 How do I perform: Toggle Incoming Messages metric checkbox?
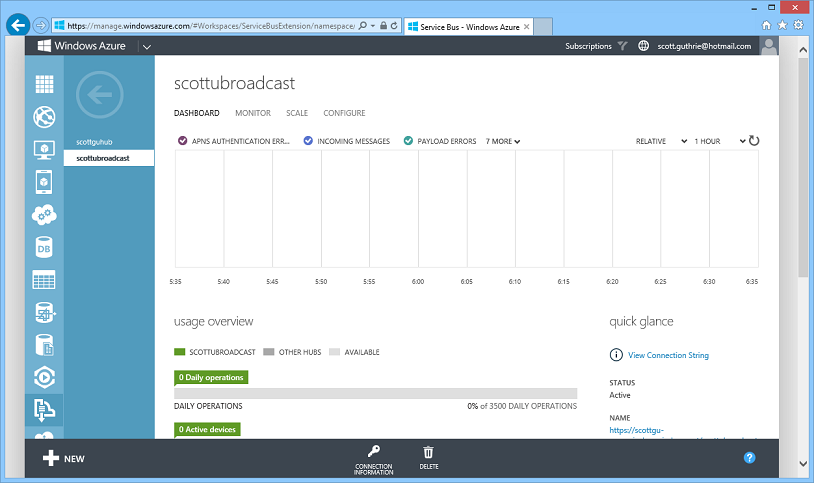click(x=308, y=141)
